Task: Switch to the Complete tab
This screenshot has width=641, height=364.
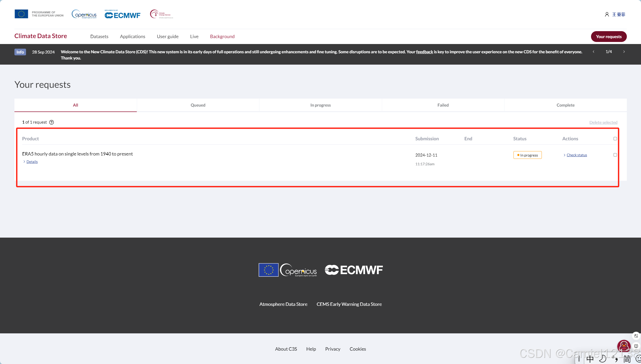Action: pos(565,105)
